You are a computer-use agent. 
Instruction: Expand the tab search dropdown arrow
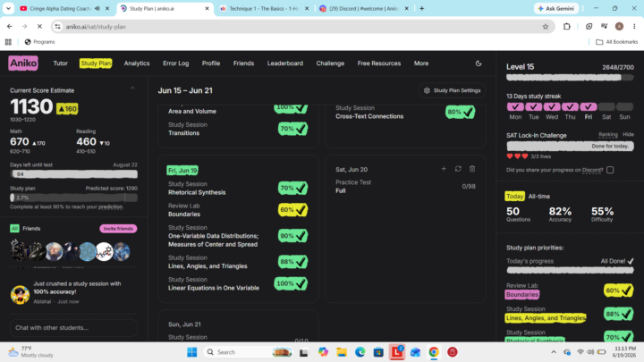[x=8, y=8]
